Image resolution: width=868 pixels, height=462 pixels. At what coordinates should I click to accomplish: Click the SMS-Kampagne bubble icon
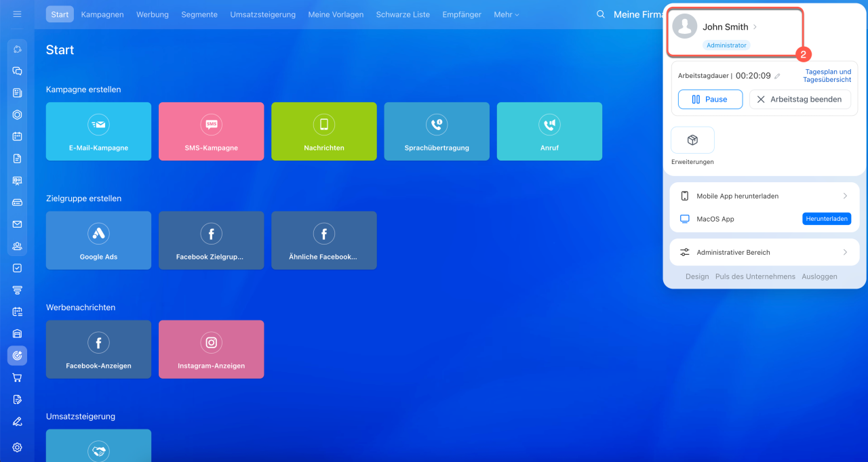212,125
